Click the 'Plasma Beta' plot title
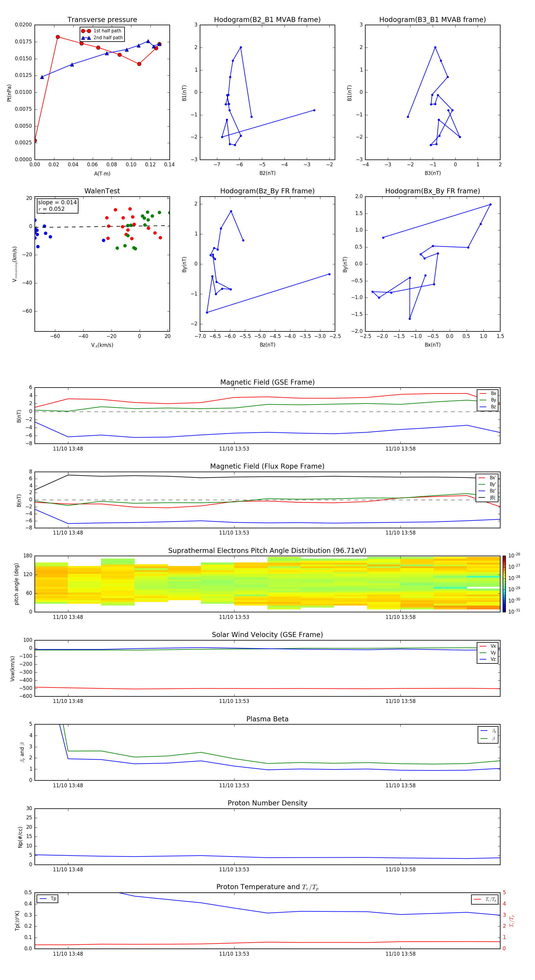 click(267, 719)
